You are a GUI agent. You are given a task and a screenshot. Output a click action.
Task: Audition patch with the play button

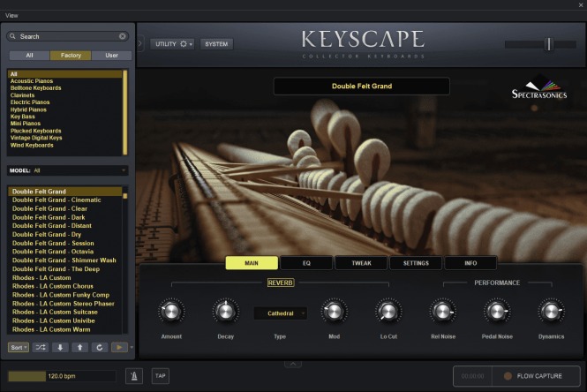(x=119, y=348)
